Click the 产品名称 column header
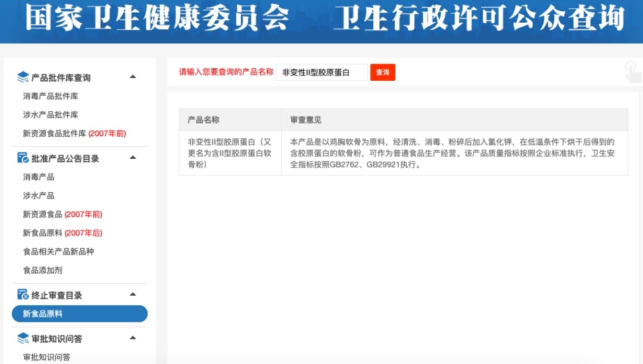The height and width of the screenshot is (364, 643). (x=204, y=120)
